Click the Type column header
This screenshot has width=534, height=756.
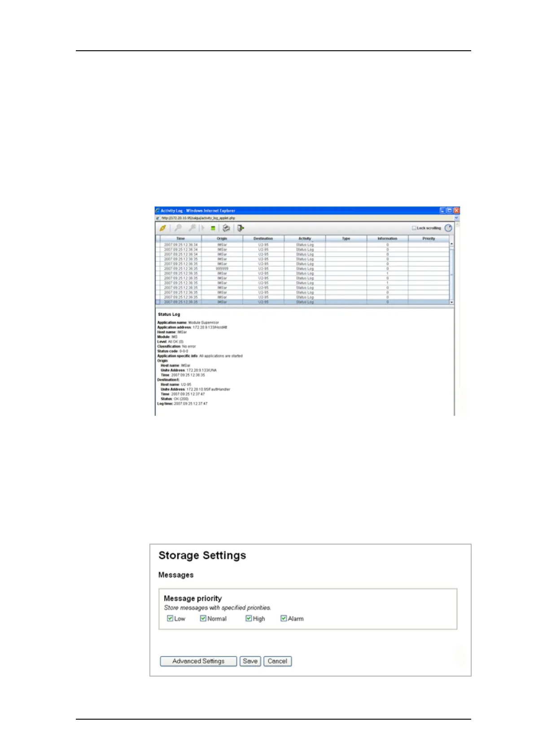coord(346,238)
